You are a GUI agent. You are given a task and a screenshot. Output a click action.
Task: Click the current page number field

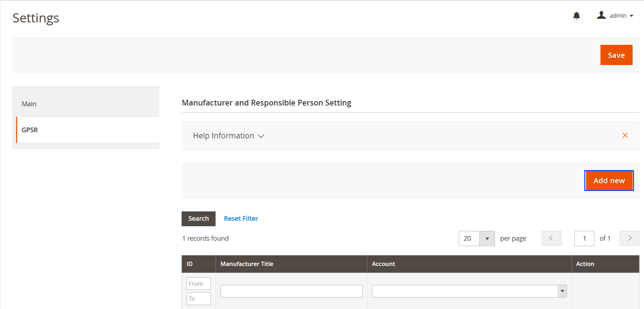pos(584,239)
